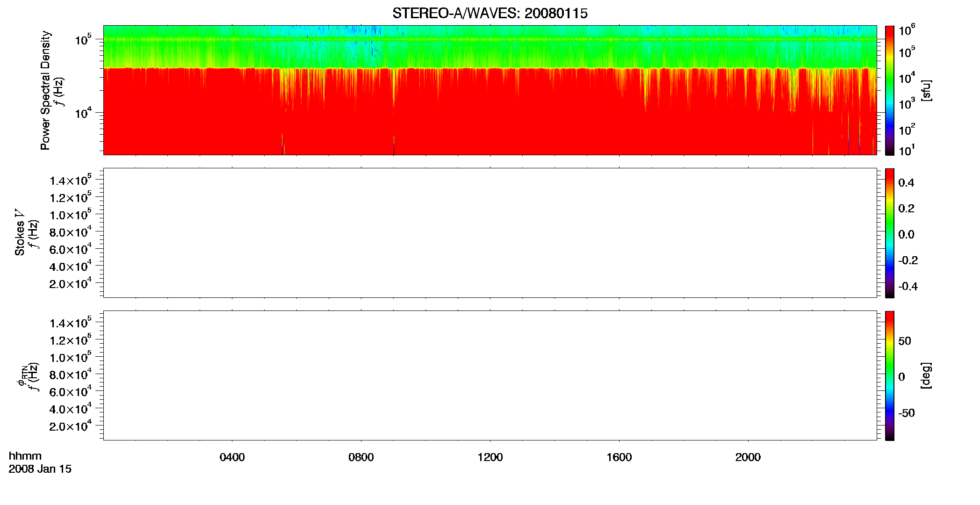Click the Stokes V colorbar

890,233
